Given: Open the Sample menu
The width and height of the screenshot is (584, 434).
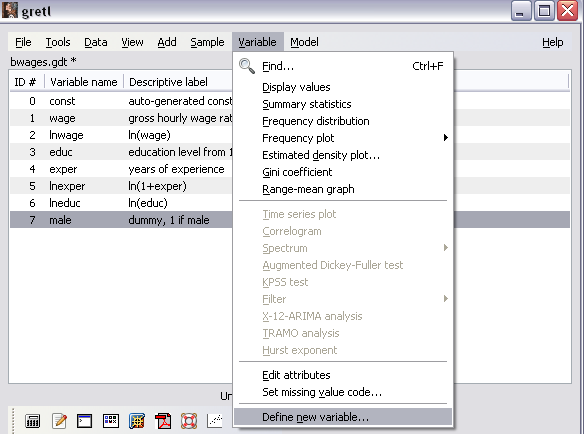Looking at the screenshot, I should tap(207, 42).
